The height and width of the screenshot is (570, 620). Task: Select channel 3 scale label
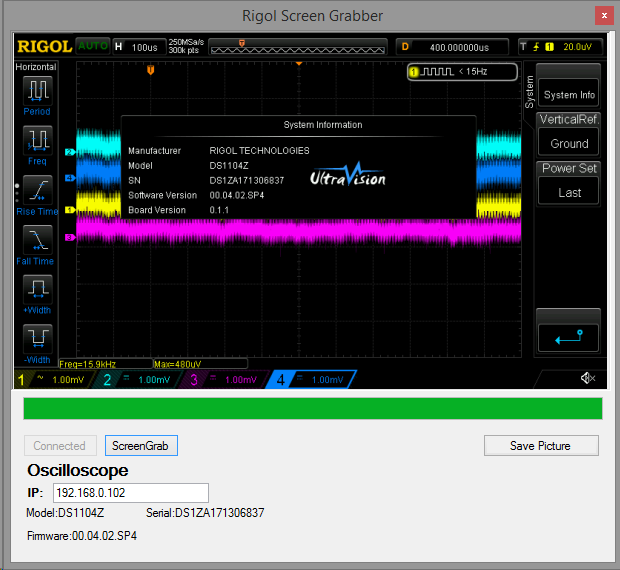(x=240, y=380)
